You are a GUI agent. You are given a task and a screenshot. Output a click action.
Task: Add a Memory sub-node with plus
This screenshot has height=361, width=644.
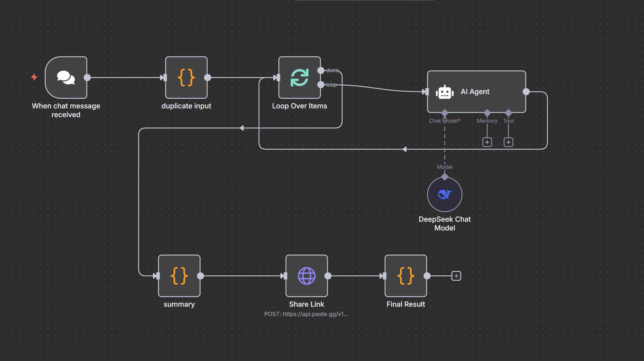(x=487, y=142)
